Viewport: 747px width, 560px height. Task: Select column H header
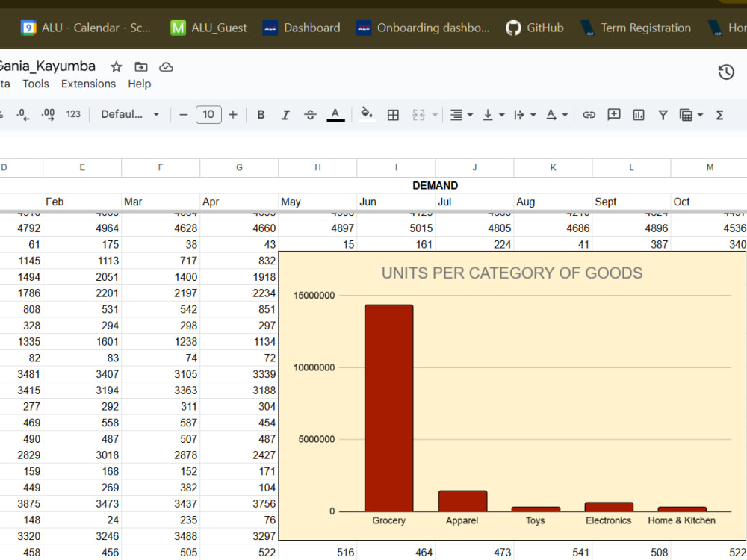(317, 167)
